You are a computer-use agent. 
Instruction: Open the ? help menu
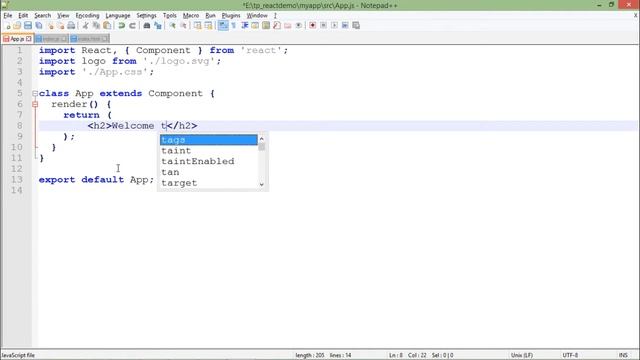tap(275, 16)
